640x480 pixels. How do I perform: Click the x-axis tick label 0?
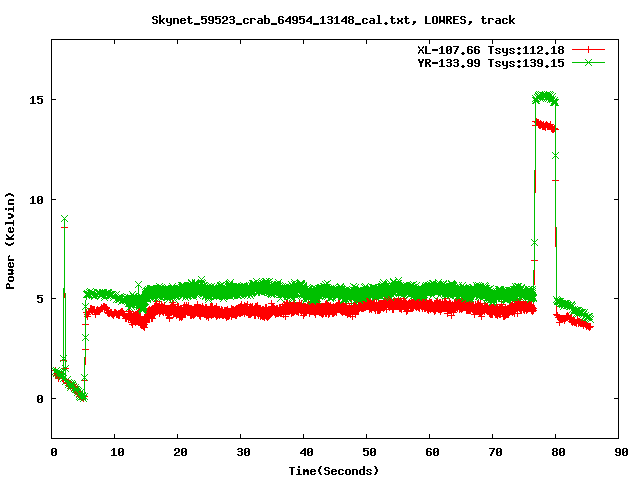click(x=54, y=452)
